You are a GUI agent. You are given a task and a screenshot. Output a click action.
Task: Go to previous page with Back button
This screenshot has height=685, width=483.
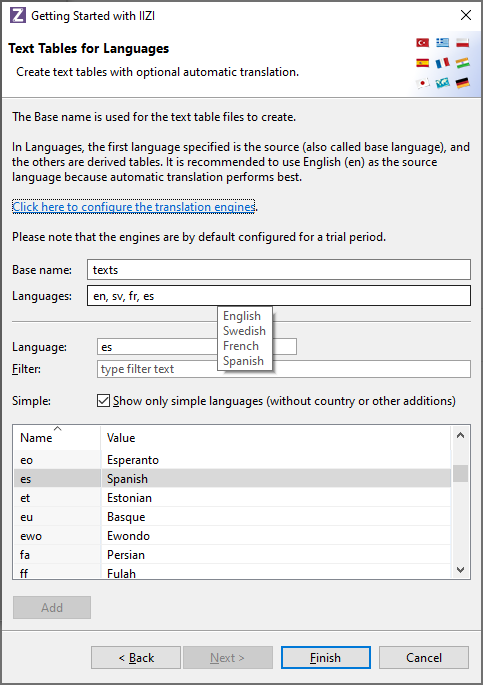click(x=136, y=657)
